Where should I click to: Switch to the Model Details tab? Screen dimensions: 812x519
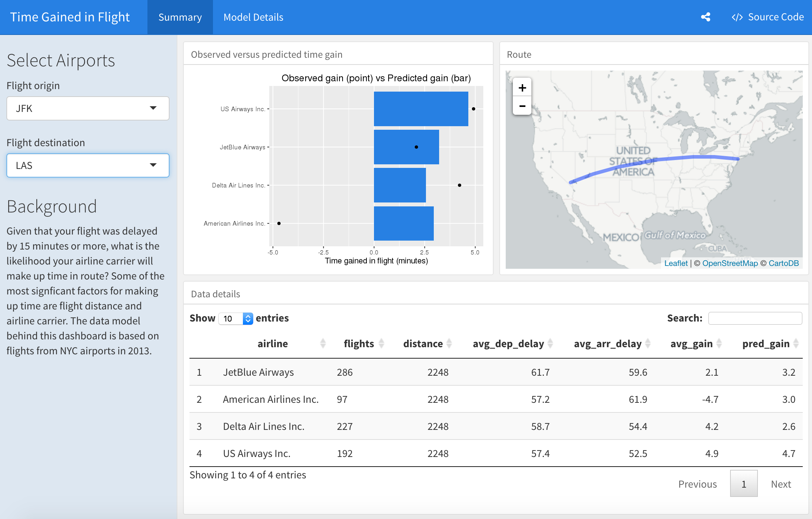253,17
